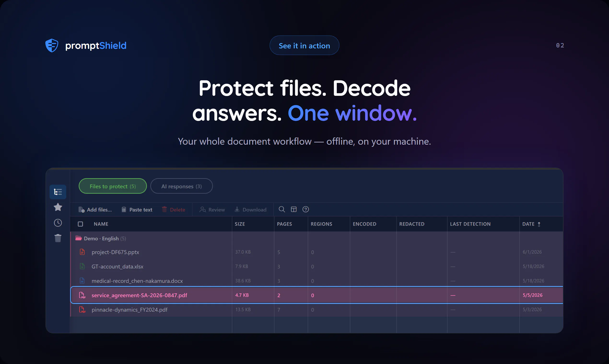
Task: Click the Download button
Action: (x=251, y=210)
